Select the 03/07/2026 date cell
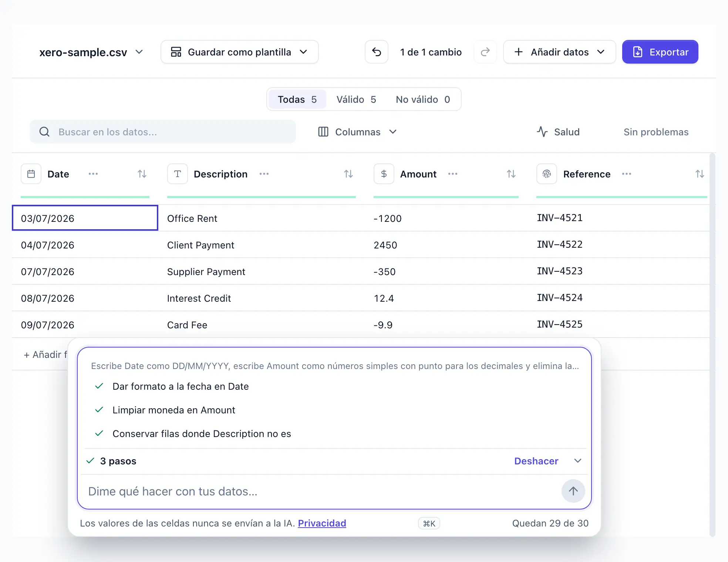728x562 pixels. coord(85,218)
